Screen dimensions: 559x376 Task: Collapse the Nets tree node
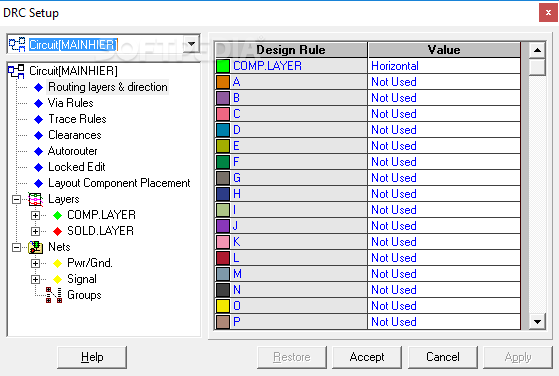[x=16, y=247]
